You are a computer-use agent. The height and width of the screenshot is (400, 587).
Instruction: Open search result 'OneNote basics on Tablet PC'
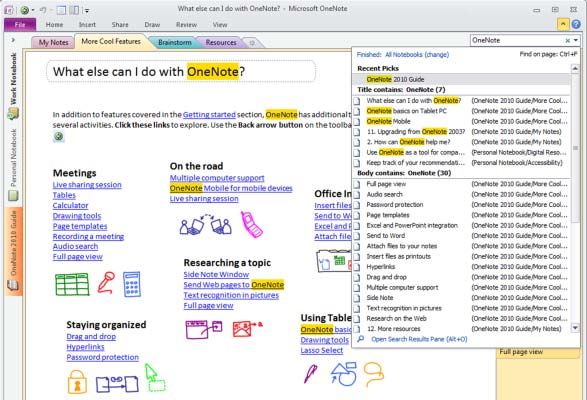point(461,111)
